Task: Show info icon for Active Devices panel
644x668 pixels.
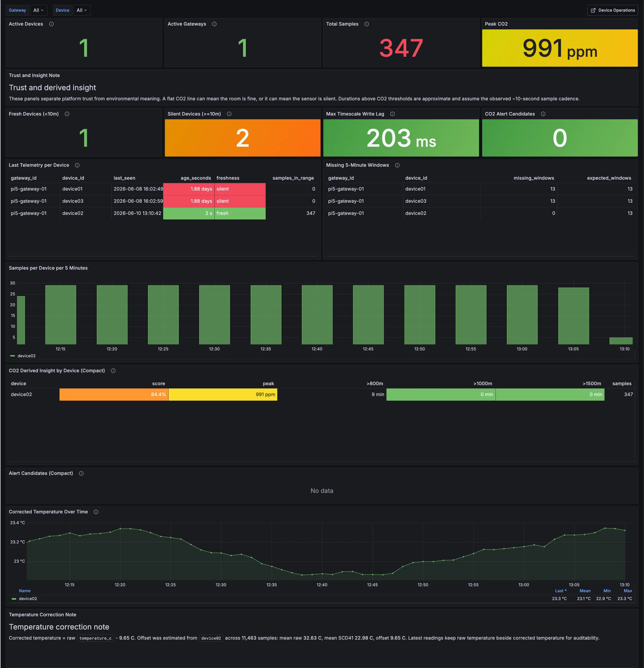Action: (51, 24)
